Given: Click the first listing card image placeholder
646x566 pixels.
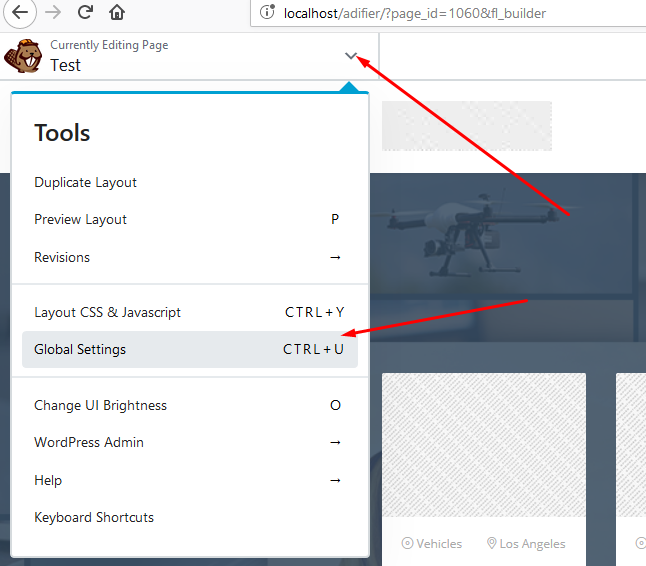Looking at the screenshot, I should (x=484, y=445).
